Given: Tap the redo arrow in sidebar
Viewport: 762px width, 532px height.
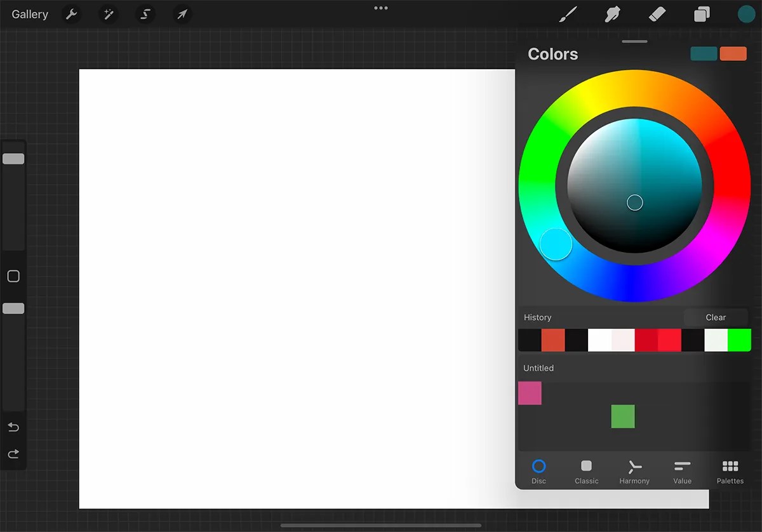Looking at the screenshot, I should (x=13, y=454).
